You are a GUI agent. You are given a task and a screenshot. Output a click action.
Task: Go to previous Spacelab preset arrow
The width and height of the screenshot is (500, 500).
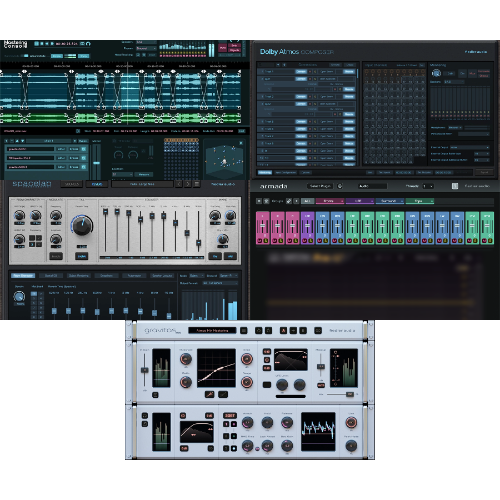[x=179, y=184]
